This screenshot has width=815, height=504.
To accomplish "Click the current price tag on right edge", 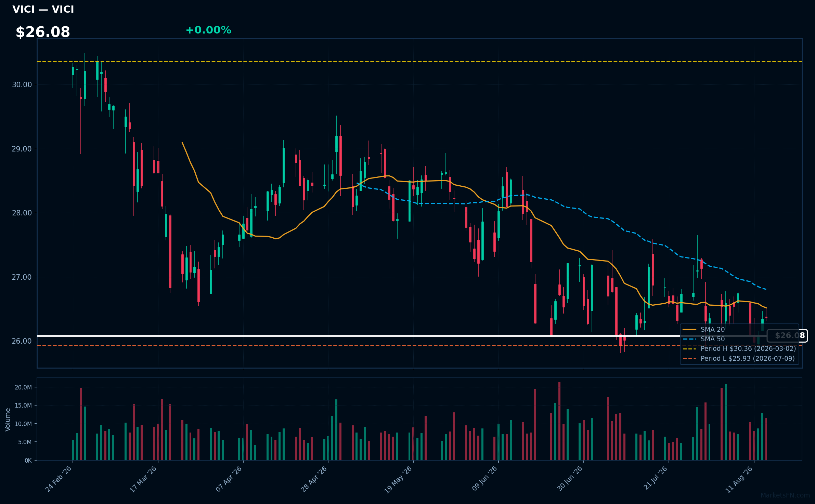I will click(x=787, y=336).
